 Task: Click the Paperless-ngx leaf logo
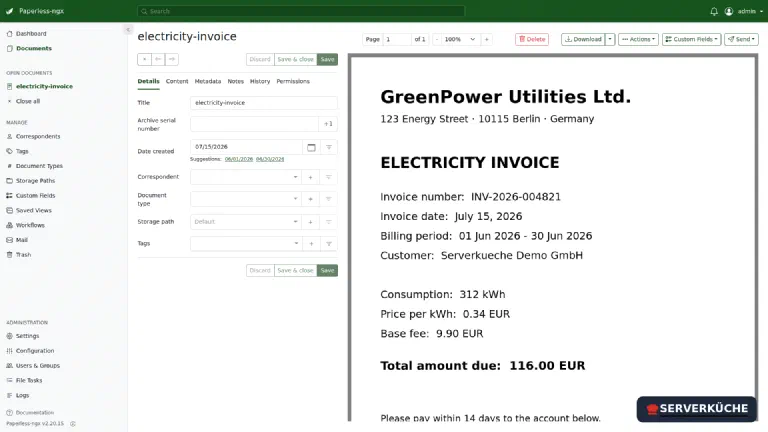(x=9, y=11)
